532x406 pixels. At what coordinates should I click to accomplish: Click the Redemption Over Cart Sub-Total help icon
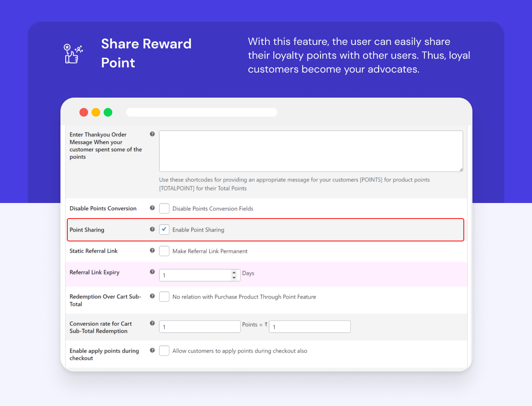pyautogui.click(x=152, y=296)
